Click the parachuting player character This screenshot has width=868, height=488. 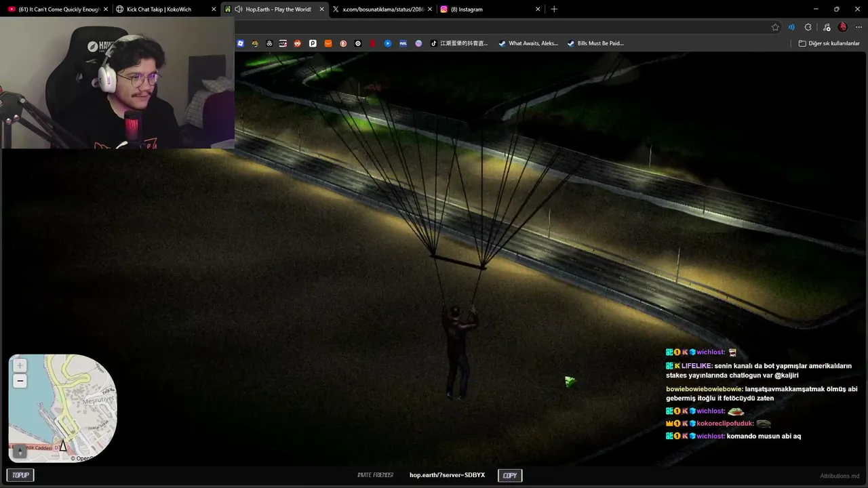tap(458, 352)
